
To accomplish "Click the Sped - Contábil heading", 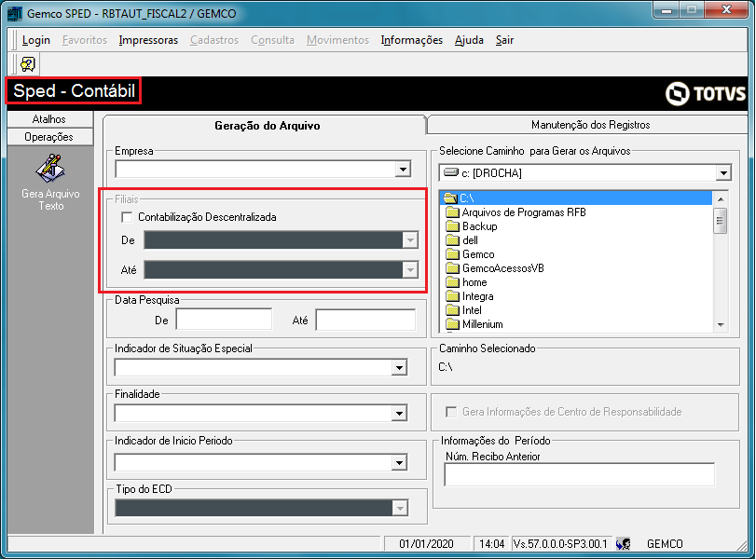I will [x=74, y=90].
